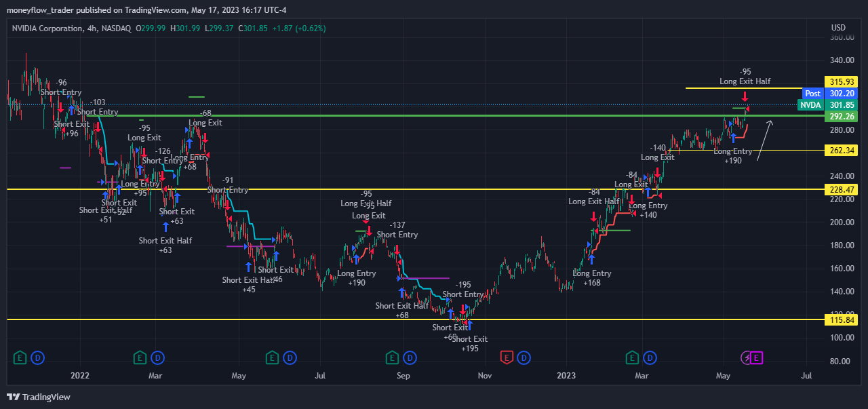This screenshot has height=409, width=868.
Task: Open the green E earnings marker before the 2022 label
Action: click(20, 357)
